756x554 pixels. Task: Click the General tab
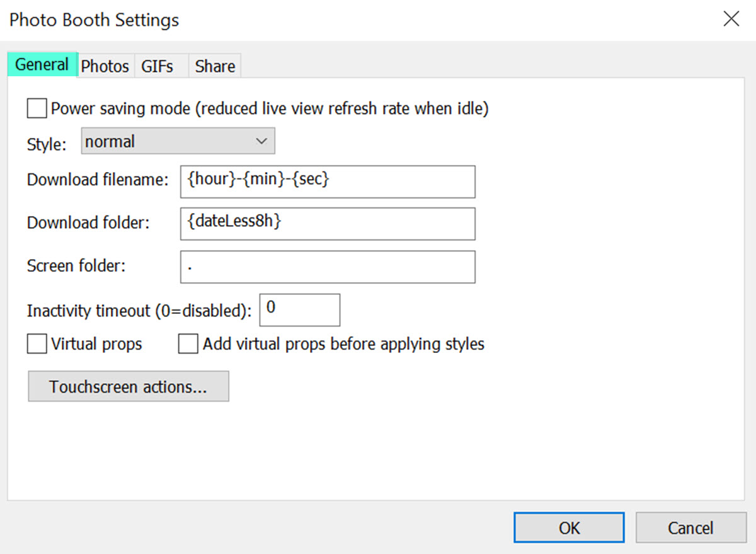42,65
